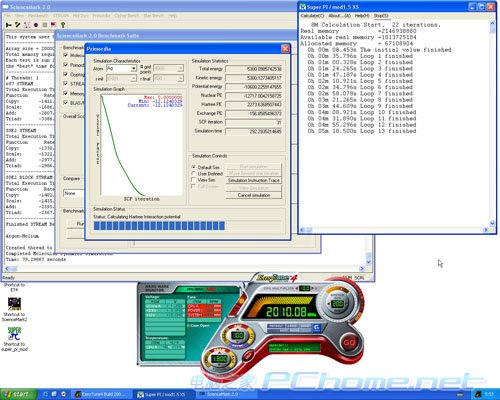Click Stop(S) menu in Super PI

tap(381, 16)
